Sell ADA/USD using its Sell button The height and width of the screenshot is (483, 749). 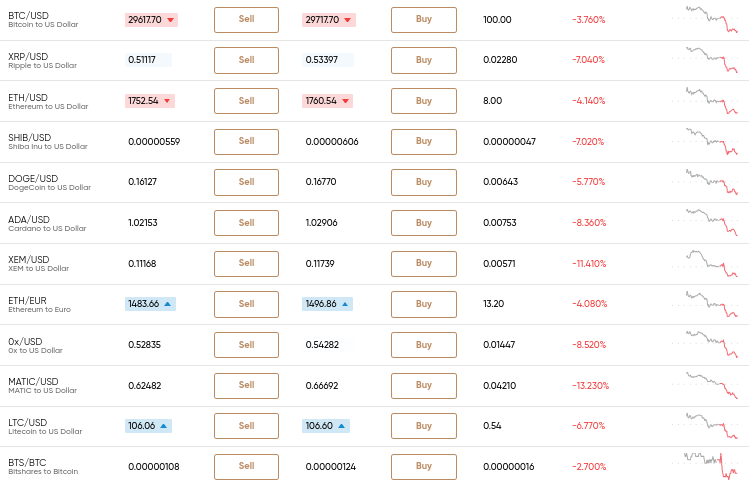[246, 223]
